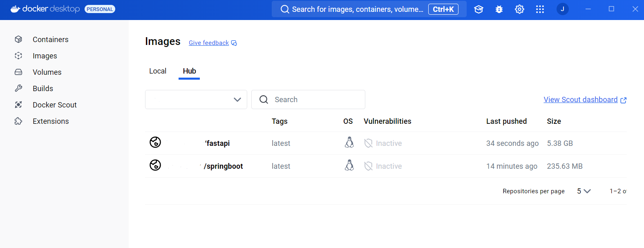The image size is (644, 248).
Task: Click the Volumes drive icon
Action: click(x=18, y=72)
